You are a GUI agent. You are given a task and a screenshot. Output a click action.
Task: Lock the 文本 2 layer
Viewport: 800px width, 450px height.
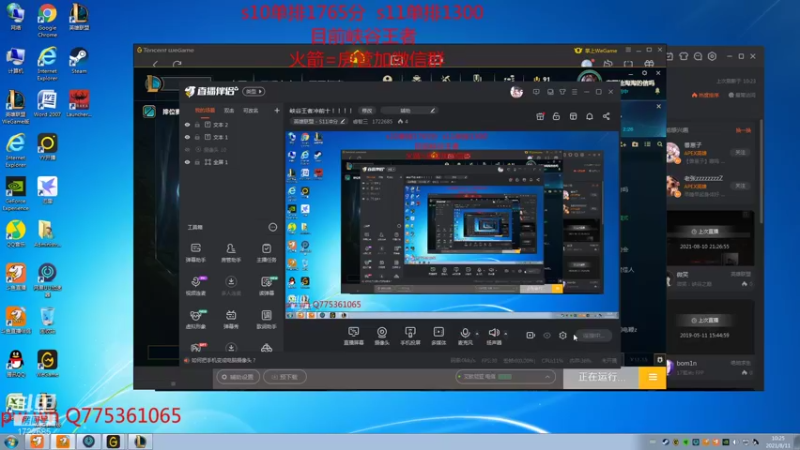197,124
